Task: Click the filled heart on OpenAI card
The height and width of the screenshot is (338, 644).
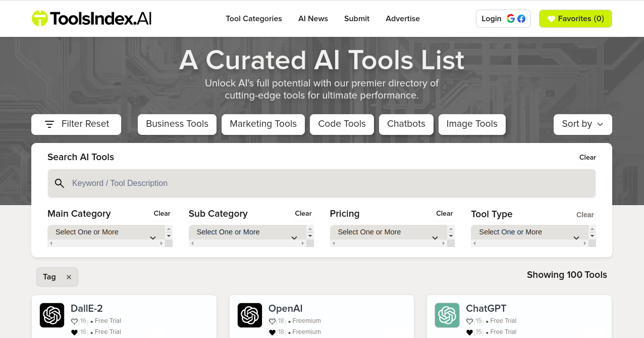Action: click(272, 332)
